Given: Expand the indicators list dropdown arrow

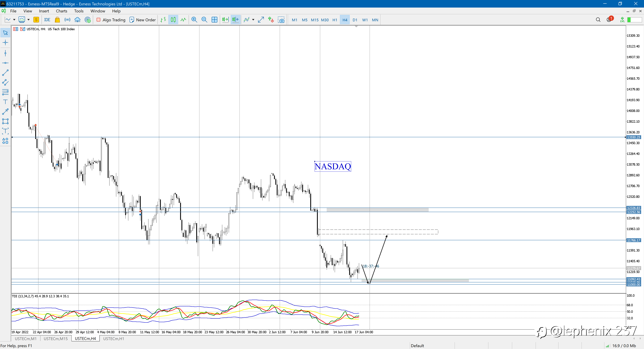Looking at the screenshot, I should [x=253, y=20].
